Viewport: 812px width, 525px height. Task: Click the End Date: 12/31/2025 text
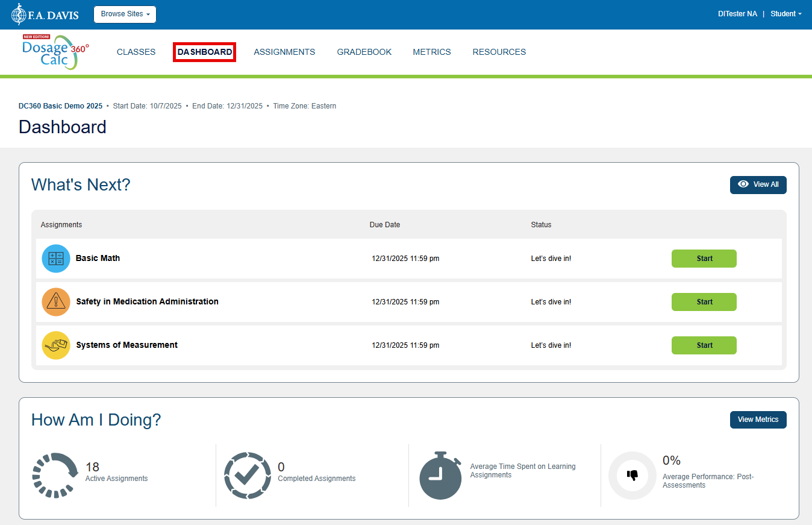[x=228, y=106]
